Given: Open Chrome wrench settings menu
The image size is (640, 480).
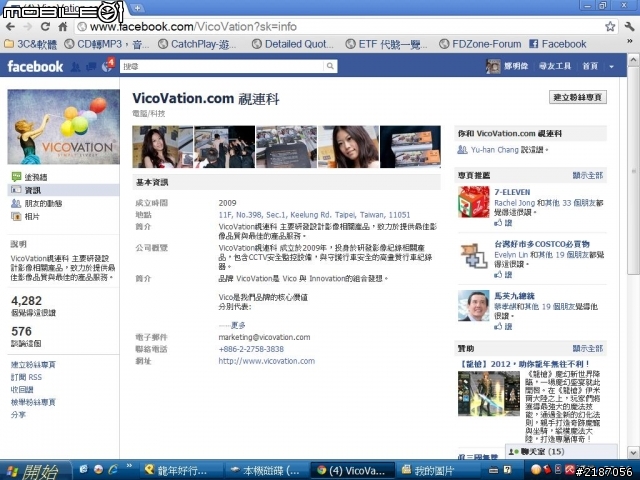Looking at the screenshot, I should 629,27.
